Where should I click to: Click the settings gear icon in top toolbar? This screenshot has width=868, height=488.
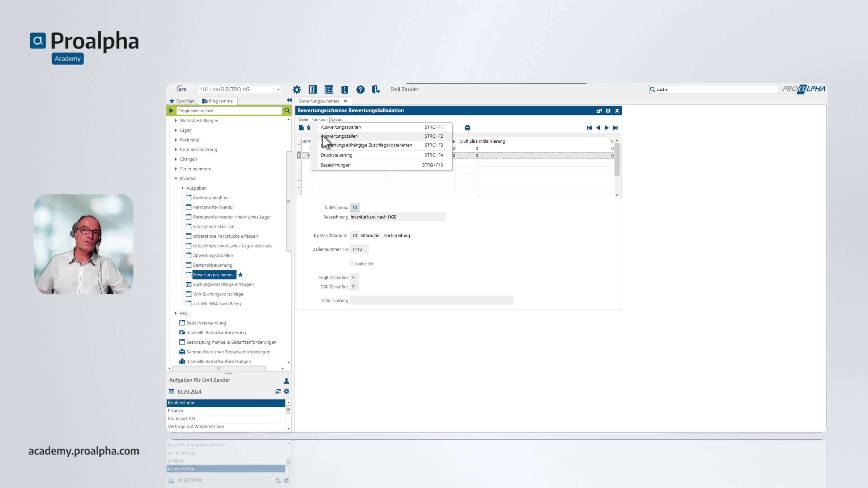point(297,90)
